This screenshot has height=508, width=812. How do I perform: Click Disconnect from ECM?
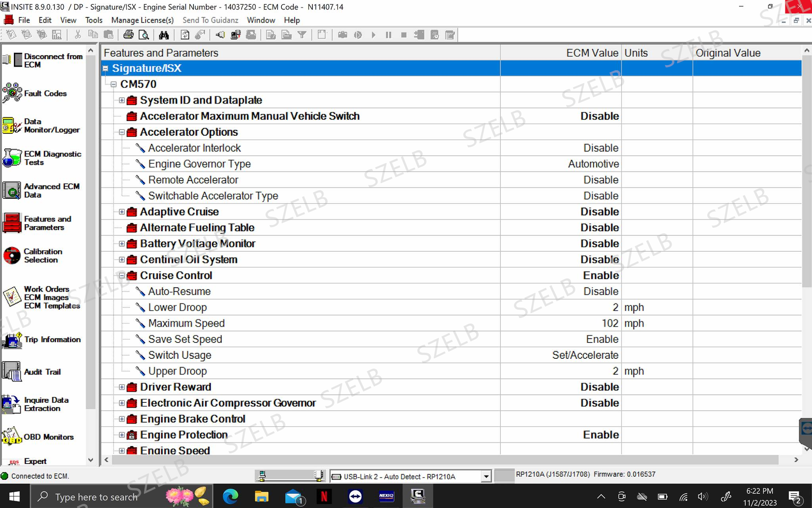(x=42, y=60)
